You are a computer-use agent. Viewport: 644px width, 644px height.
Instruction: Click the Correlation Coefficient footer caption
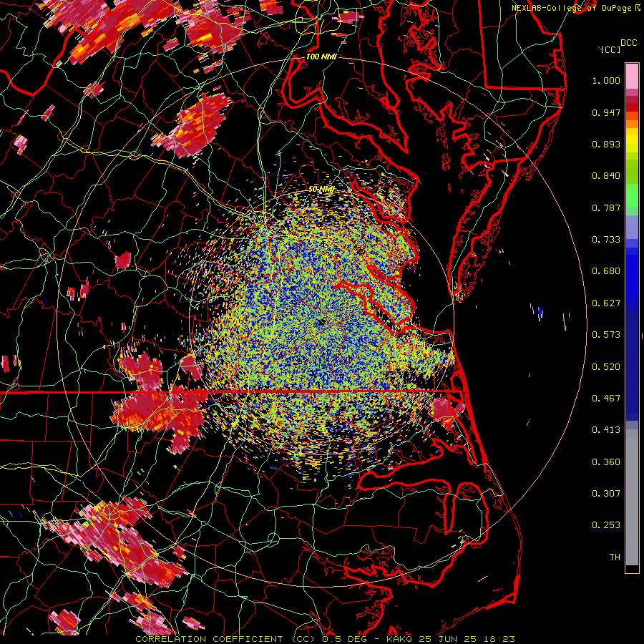(325, 639)
